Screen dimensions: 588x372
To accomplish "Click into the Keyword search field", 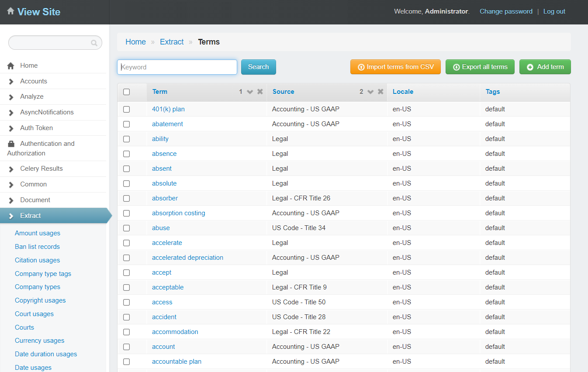I will click(x=177, y=67).
